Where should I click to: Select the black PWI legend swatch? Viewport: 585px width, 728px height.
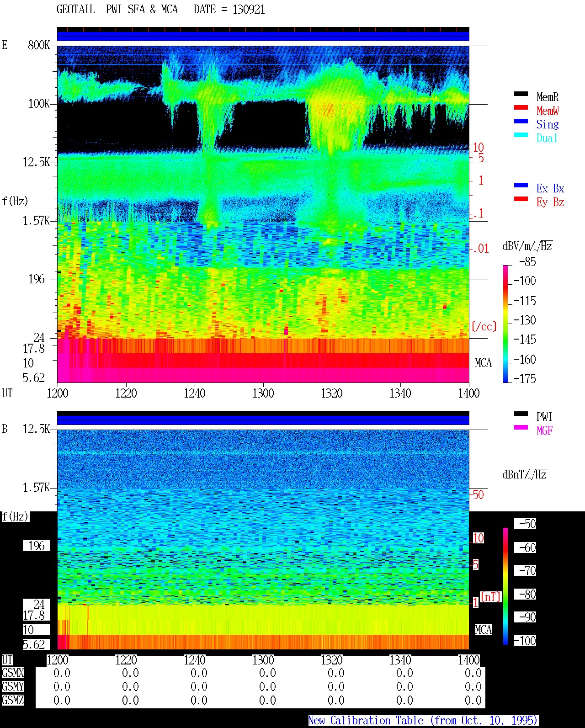[521, 414]
